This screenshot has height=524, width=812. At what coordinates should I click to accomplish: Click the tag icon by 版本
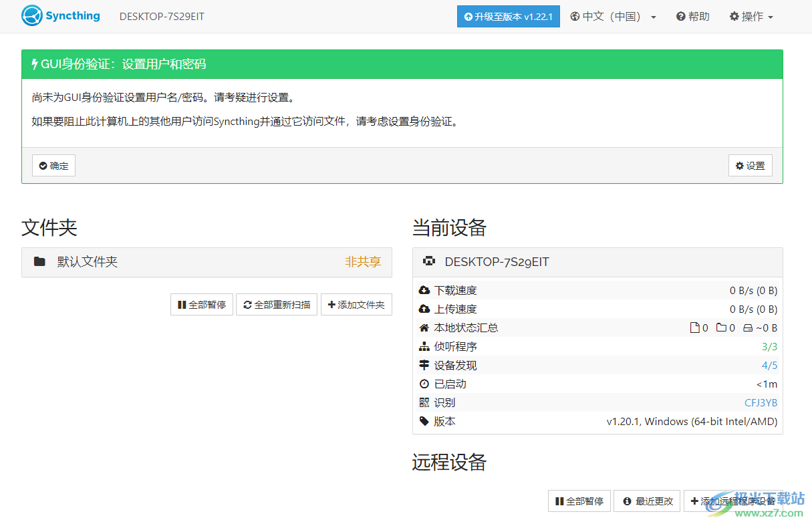(424, 422)
